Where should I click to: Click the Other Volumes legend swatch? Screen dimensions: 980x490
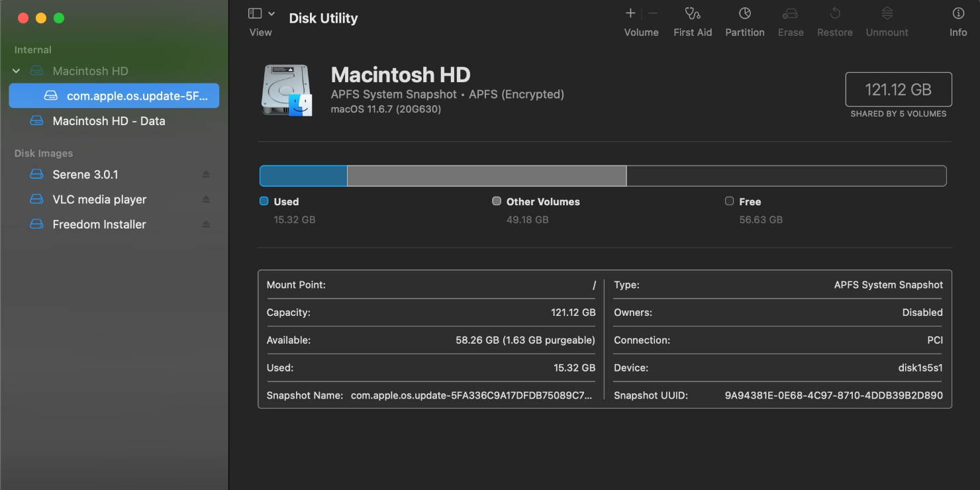pos(497,201)
